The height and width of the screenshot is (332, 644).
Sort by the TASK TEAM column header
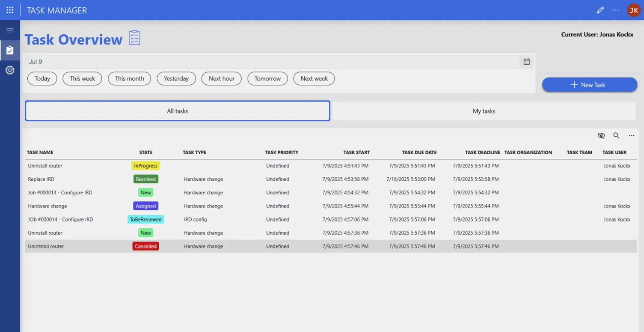tap(579, 153)
